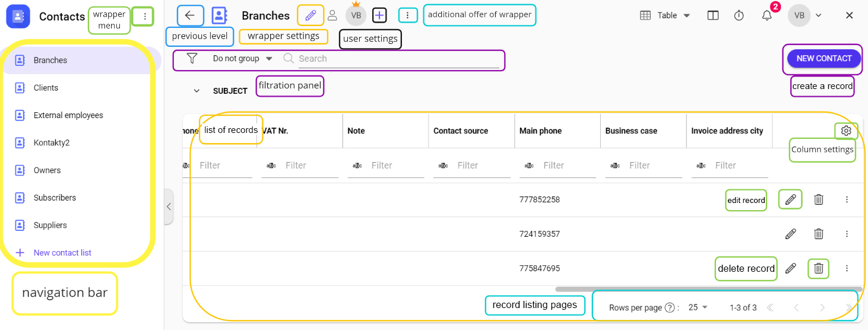Click the Rows per page help icon
This screenshot has height=330, width=868.
pyautogui.click(x=670, y=307)
